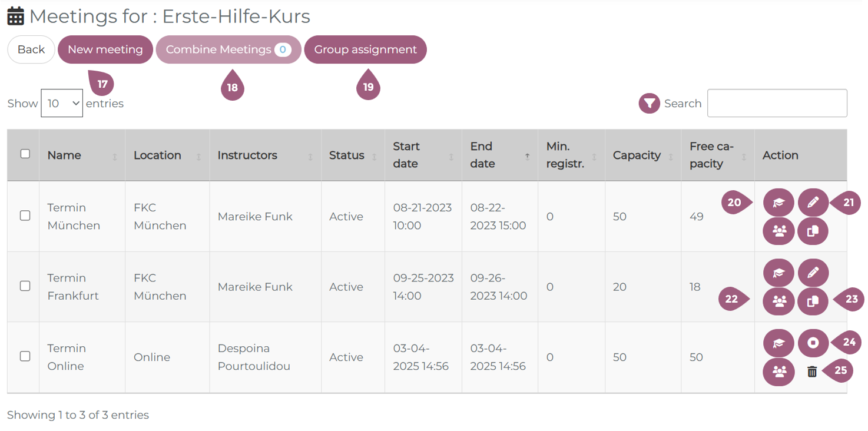Select the Termin Frankfurt row checkbox
The height and width of the screenshot is (431, 868).
pyautogui.click(x=25, y=286)
